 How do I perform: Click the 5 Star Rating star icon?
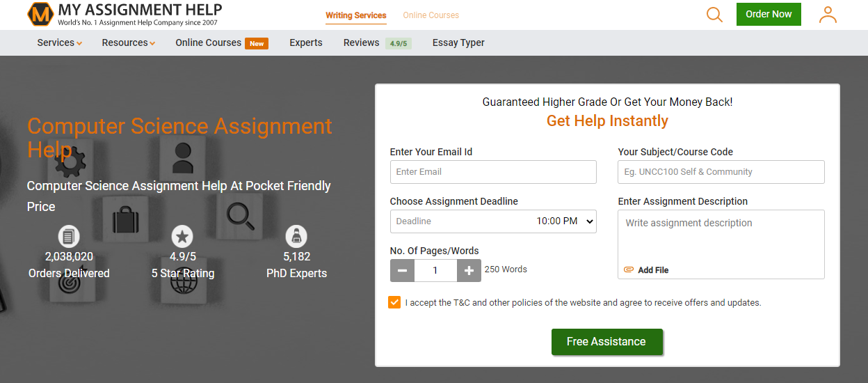[x=182, y=237]
